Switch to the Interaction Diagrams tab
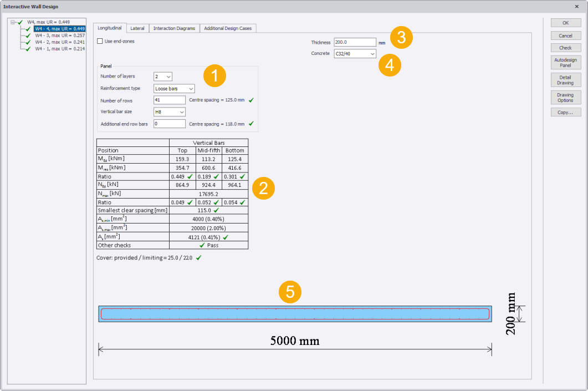 click(x=174, y=28)
